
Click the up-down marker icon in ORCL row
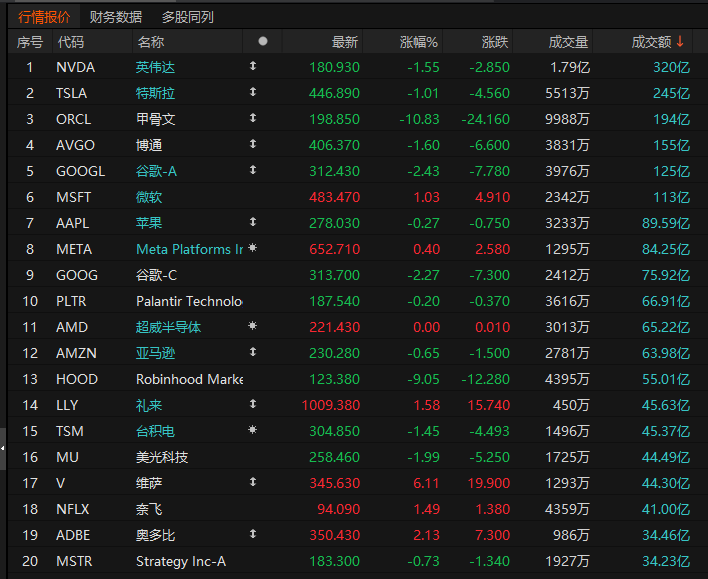pos(253,118)
